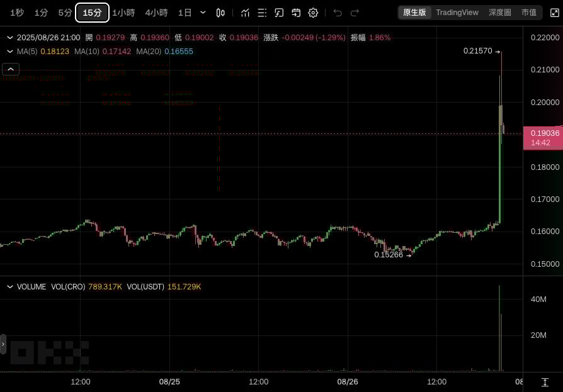Switch chart to 市值 market cap view
Screen dimensions: 563x392
529,13
